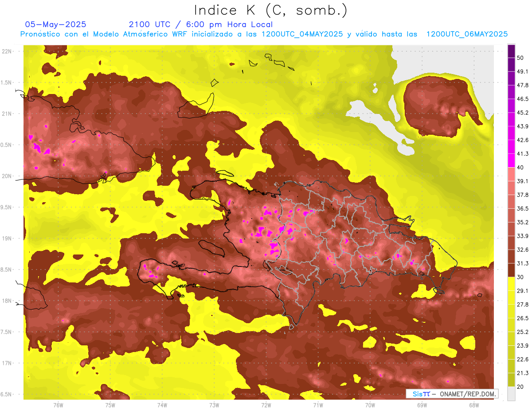This screenshot has width=532, height=411.
Task: Click colorbar value '40'
Action: [x=520, y=167]
